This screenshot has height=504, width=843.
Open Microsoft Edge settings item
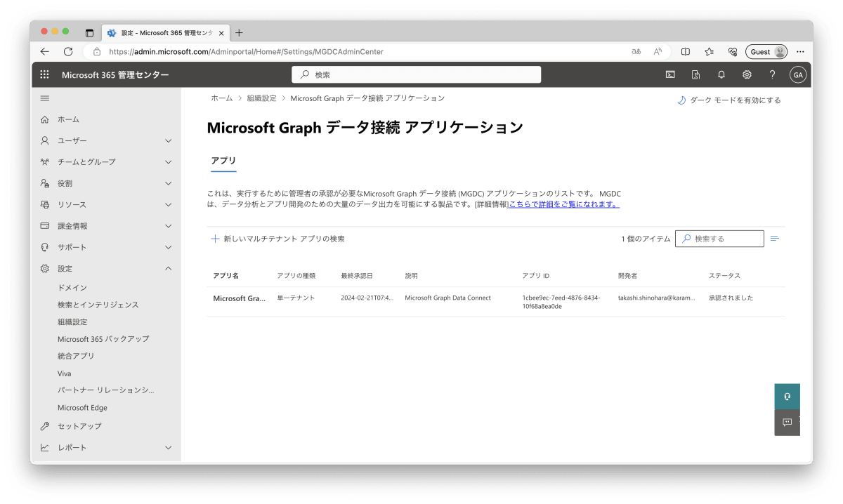click(82, 408)
